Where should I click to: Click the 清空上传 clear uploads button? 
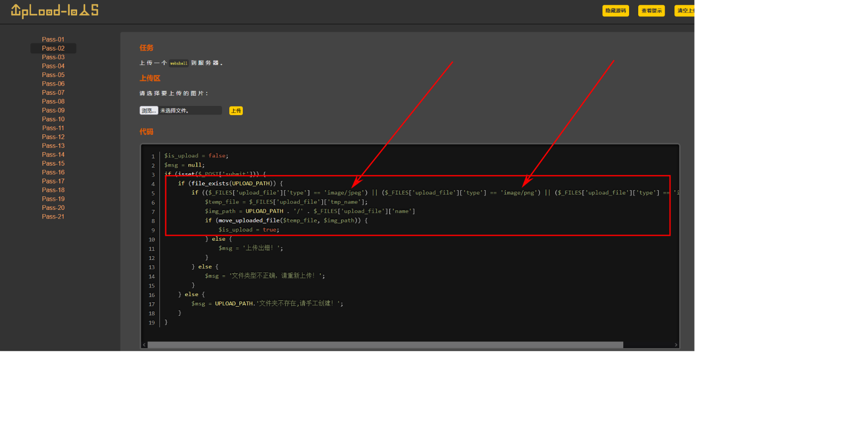(684, 11)
